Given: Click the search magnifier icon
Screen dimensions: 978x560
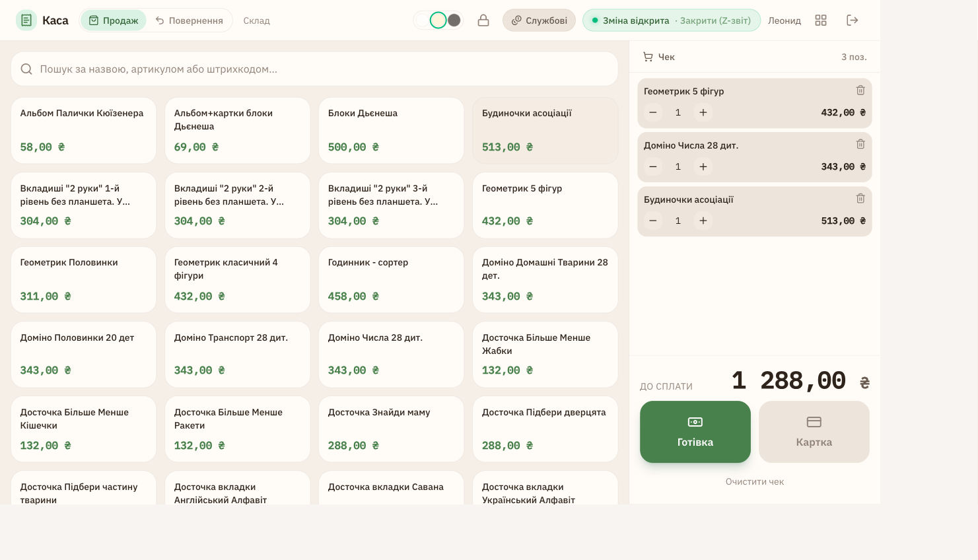Looking at the screenshot, I should (x=26, y=69).
